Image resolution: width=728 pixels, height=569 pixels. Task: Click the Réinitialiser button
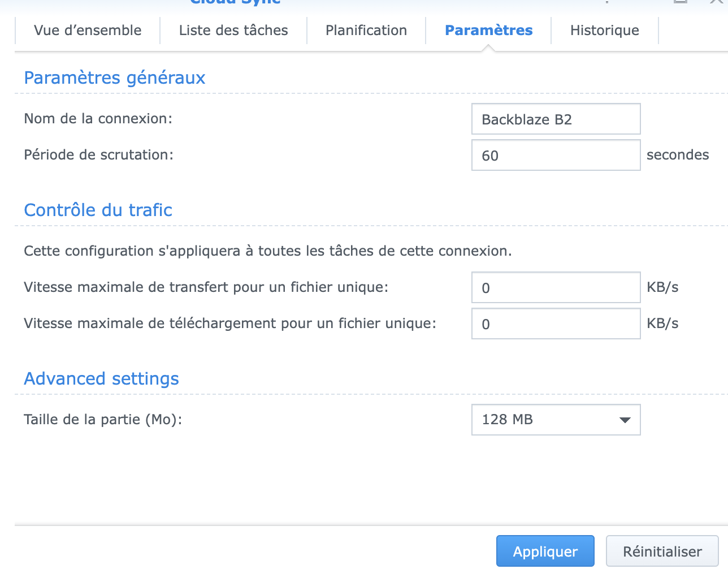click(x=662, y=551)
